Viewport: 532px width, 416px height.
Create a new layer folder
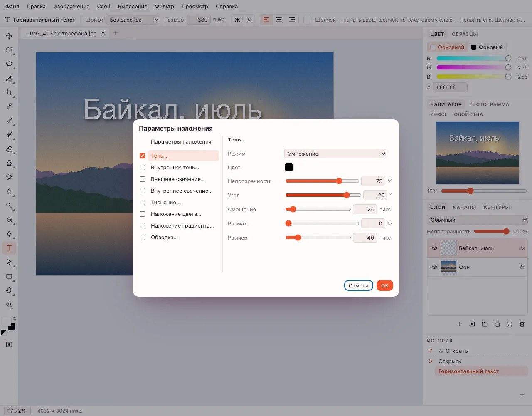485,324
